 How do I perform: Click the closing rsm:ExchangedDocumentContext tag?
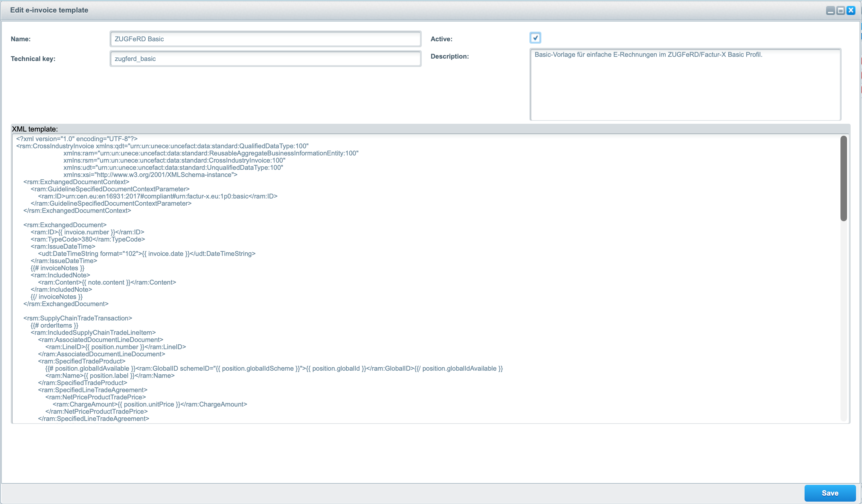click(77, 211)
